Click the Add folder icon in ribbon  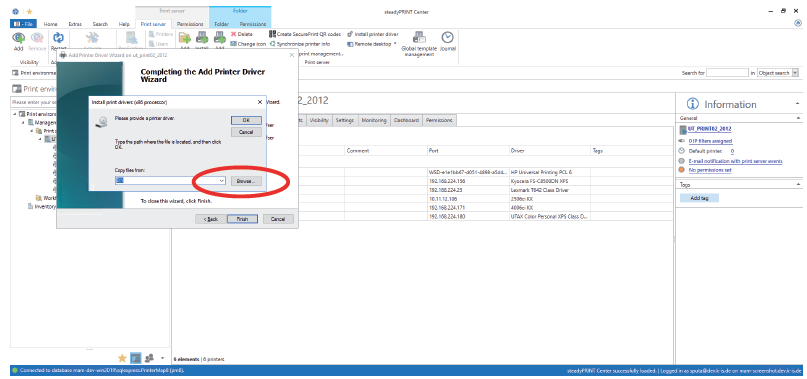tap(185, 39)
